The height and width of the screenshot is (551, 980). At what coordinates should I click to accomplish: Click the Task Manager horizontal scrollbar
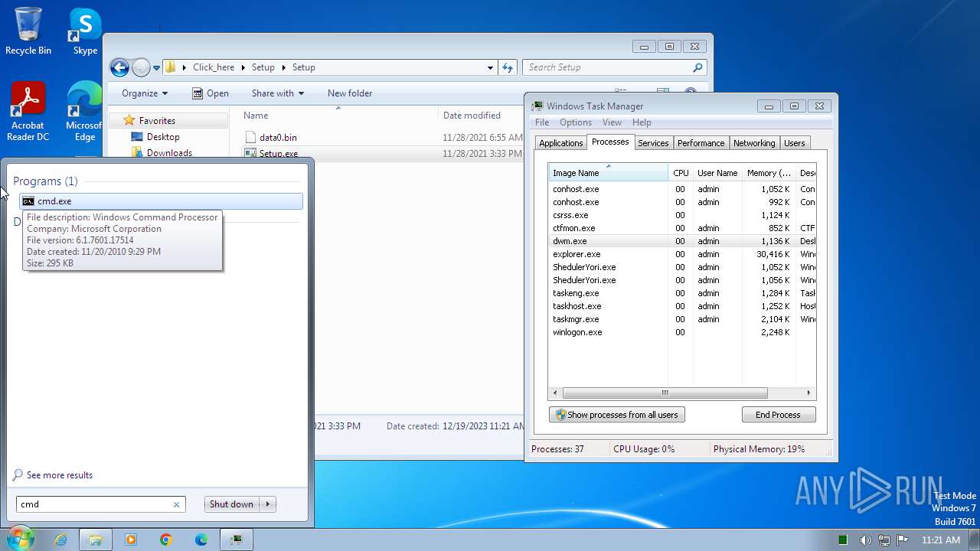[x=665, y=393]
